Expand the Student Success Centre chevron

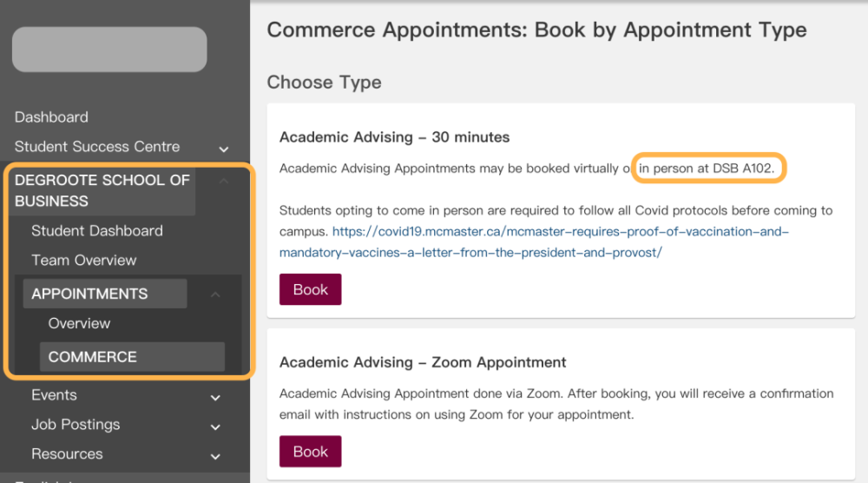pos(224,149)
